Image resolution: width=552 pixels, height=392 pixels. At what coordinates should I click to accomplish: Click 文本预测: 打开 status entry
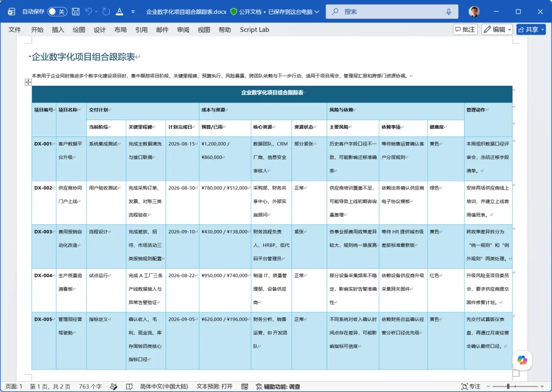pyautogui.click(x=214, y=386)
